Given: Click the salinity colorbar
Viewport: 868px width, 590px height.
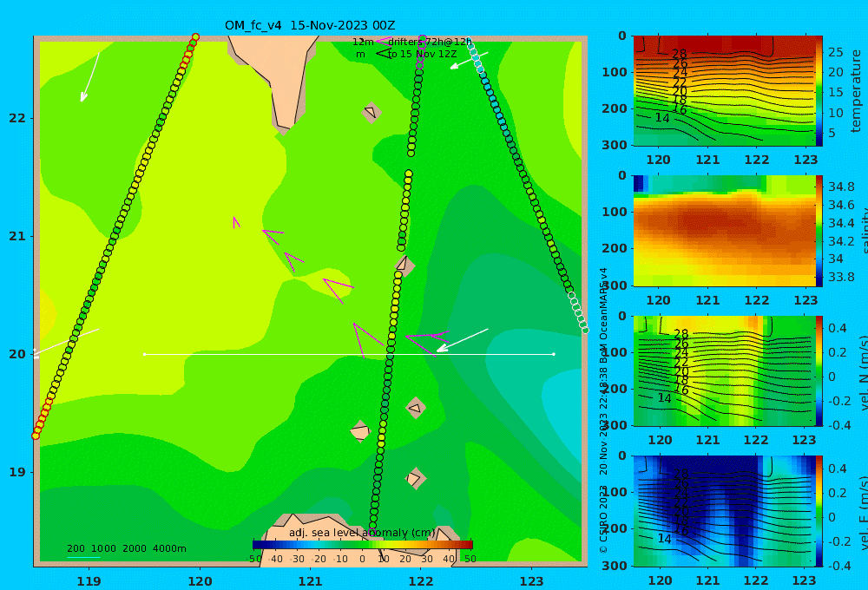Looking at the screenshot, I should (x=819, y=231).
